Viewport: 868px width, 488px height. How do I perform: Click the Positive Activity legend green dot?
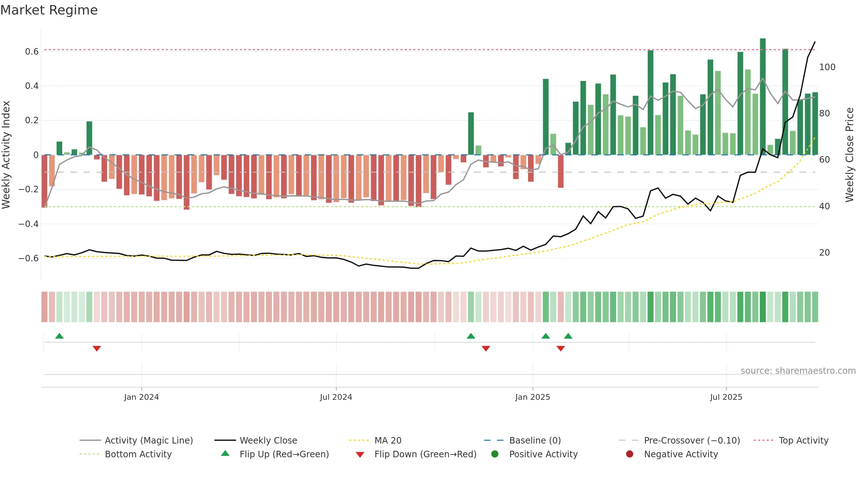coord(495,454)
